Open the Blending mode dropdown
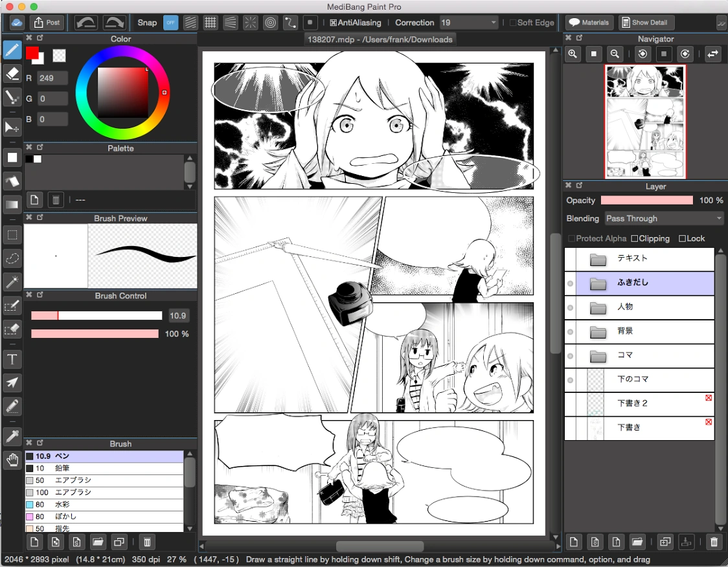 pos(664,218)
